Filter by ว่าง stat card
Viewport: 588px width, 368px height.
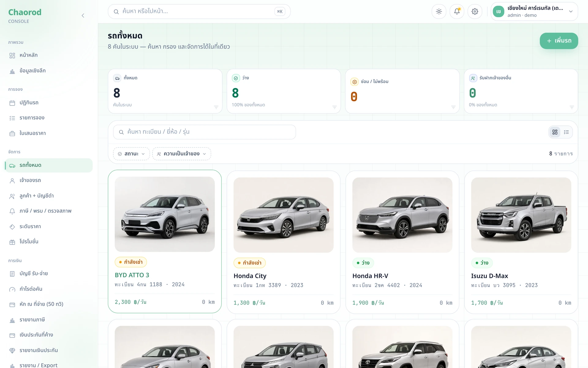[x=284, y=91]
